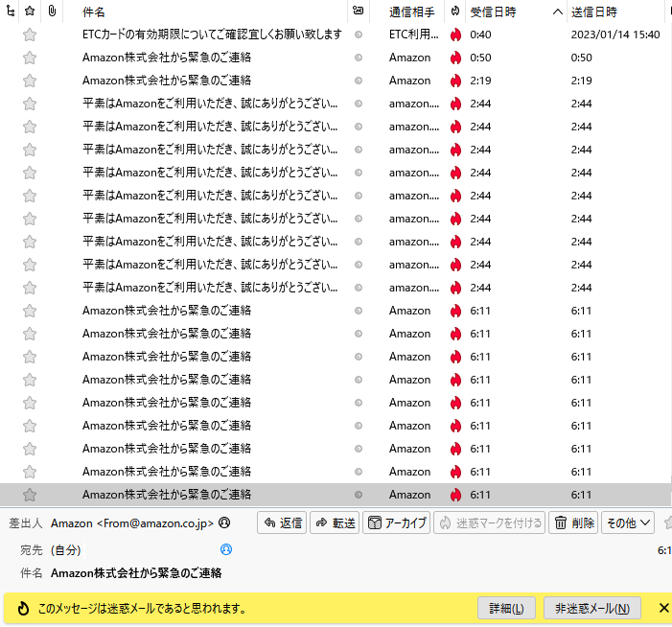Click message subject in header pane
Screen dimensions: 672x627
pos(136,573)
